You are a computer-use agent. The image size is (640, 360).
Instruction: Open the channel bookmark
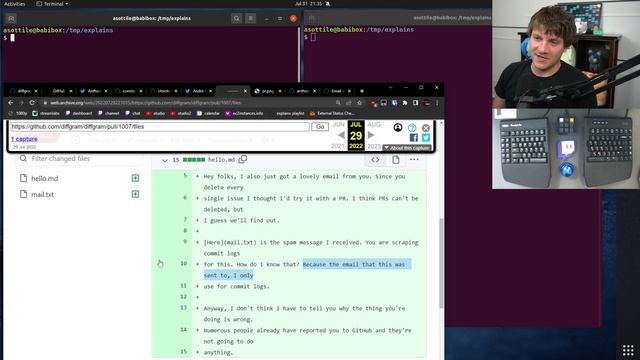[x=109, y=113]
